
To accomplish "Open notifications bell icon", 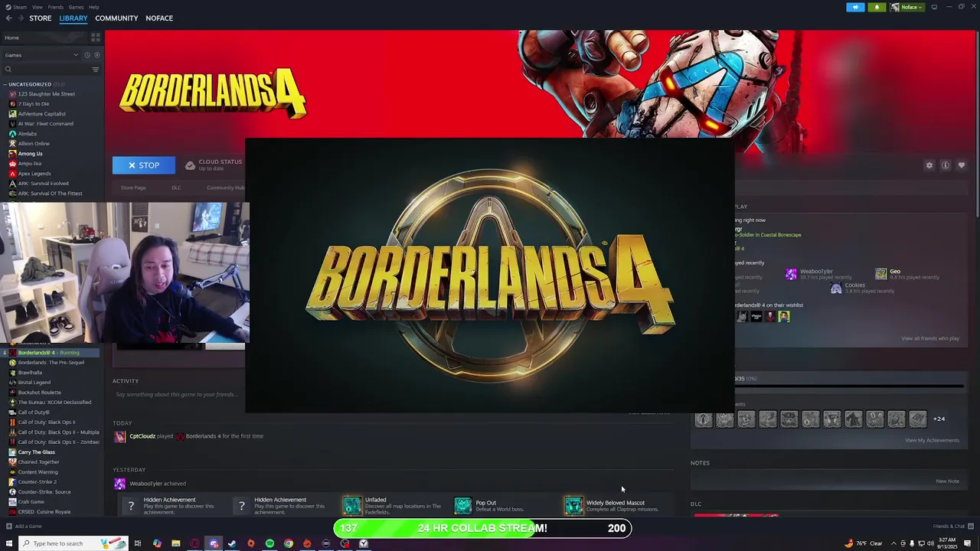I will pos(877,7).
